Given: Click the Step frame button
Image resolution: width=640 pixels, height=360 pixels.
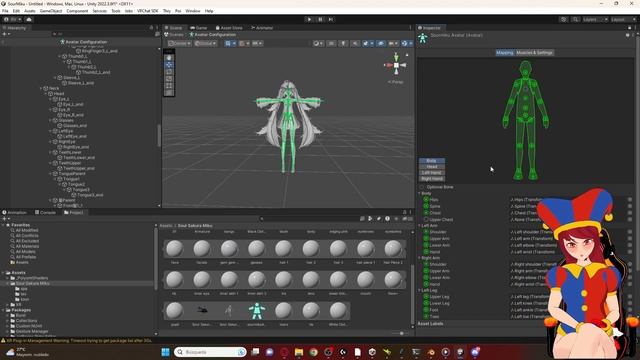Looking at the screenshot, I should coord(331,19).
